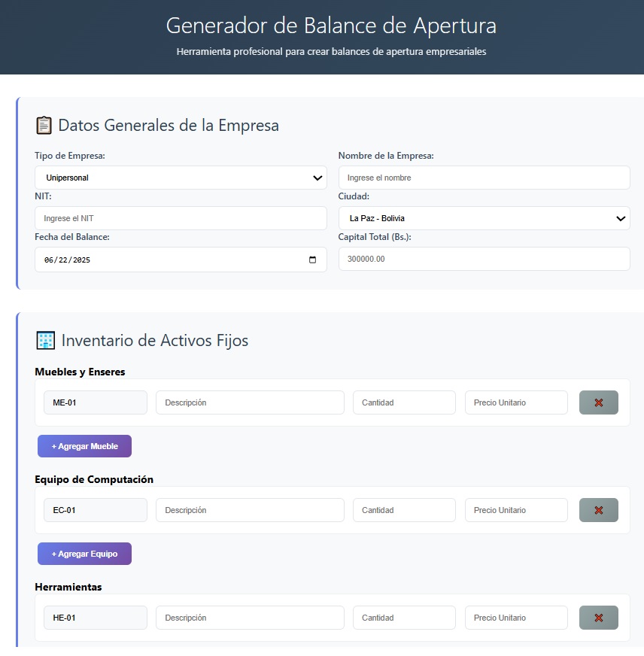Expand the Ciudad dropdown showing La Paz
The width and height of the screenshot is (644, 656).
485,218
